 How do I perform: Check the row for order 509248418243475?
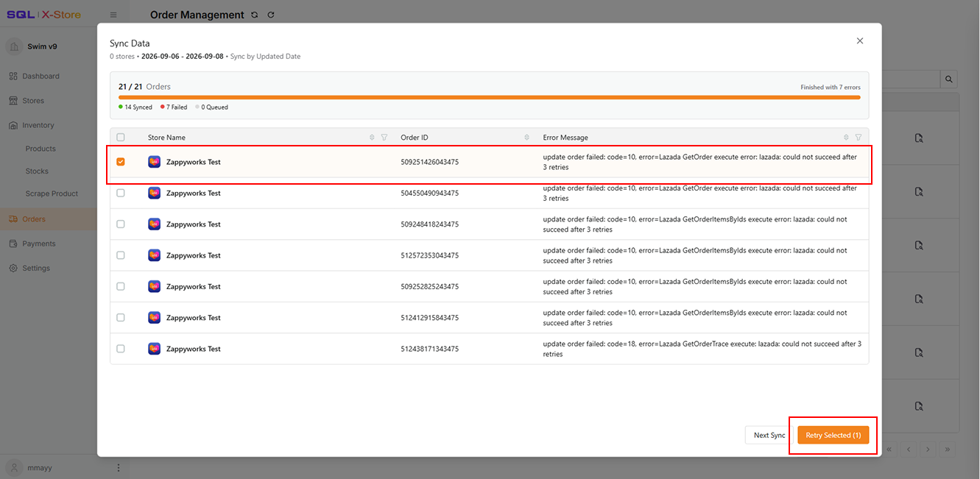[121, 224]
